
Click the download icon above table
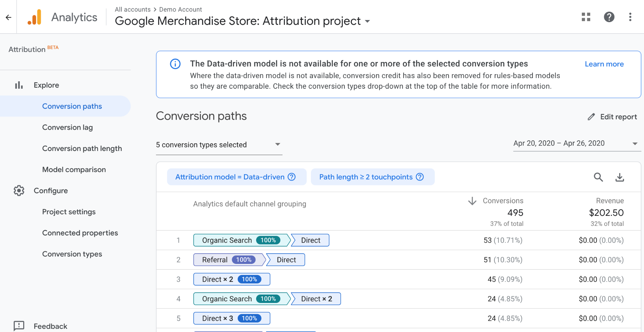[x=620, y=177]
